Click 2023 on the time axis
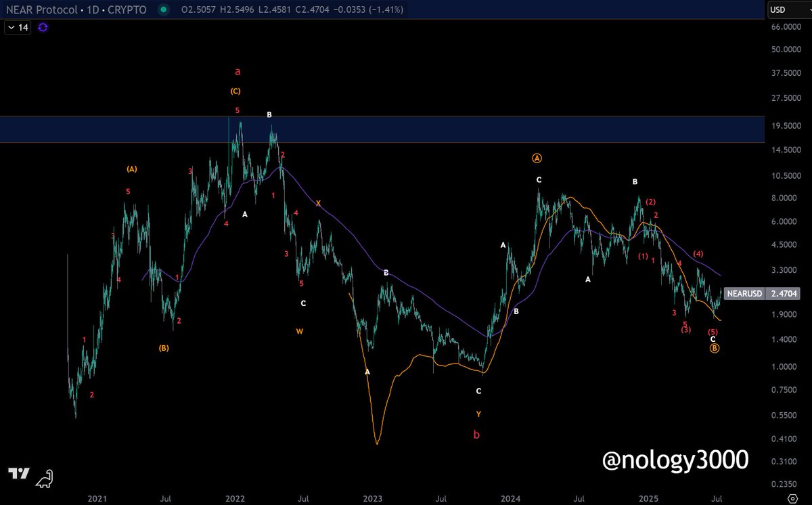 coord(373,499)
